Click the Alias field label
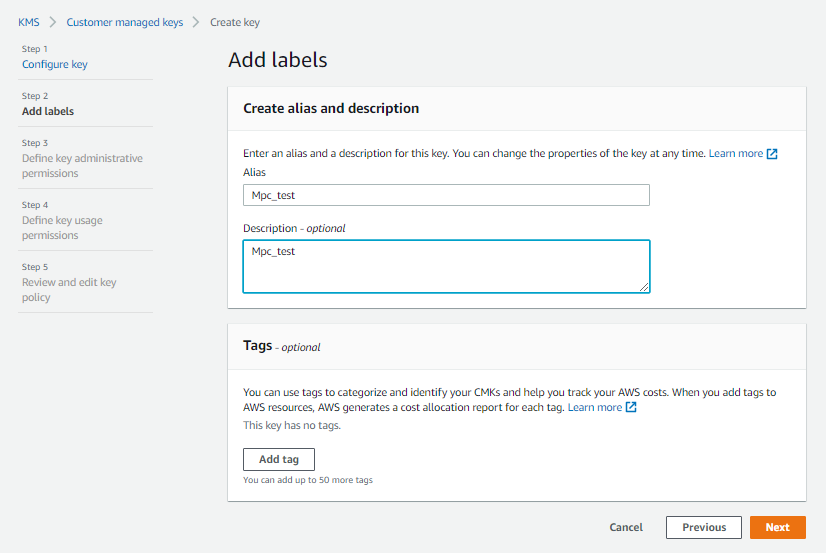This screenshot has height=553, width=826. pyautogui.click(x=254, y=172)
